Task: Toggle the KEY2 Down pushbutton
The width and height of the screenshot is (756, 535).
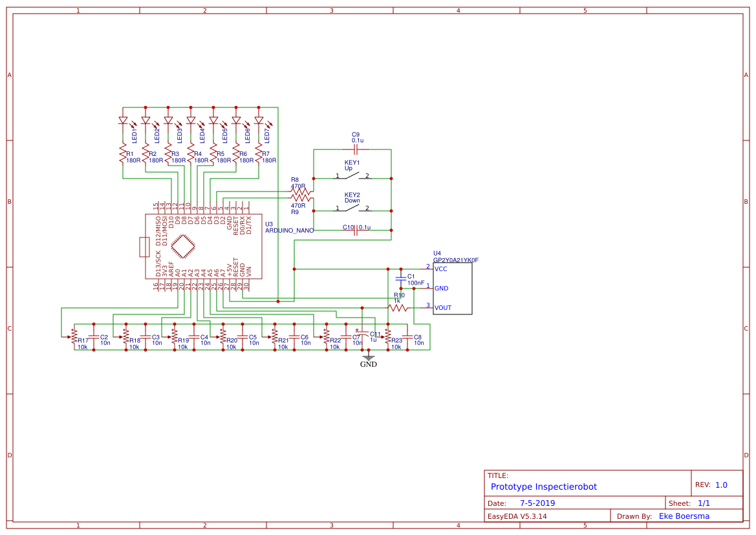Action: point(351,209)
